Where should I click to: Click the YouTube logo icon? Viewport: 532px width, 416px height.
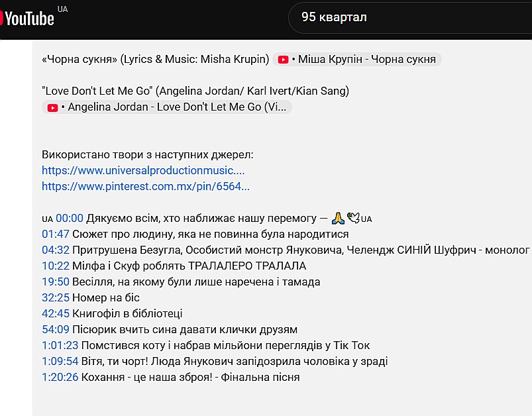click(27, 18)
